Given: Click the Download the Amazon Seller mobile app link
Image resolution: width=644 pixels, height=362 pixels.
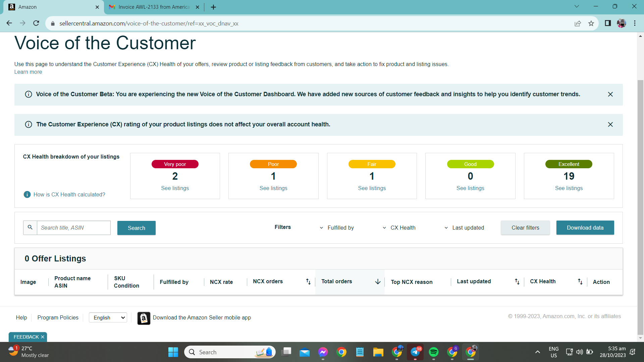Looking at the screenshot, I should point(202,318).
